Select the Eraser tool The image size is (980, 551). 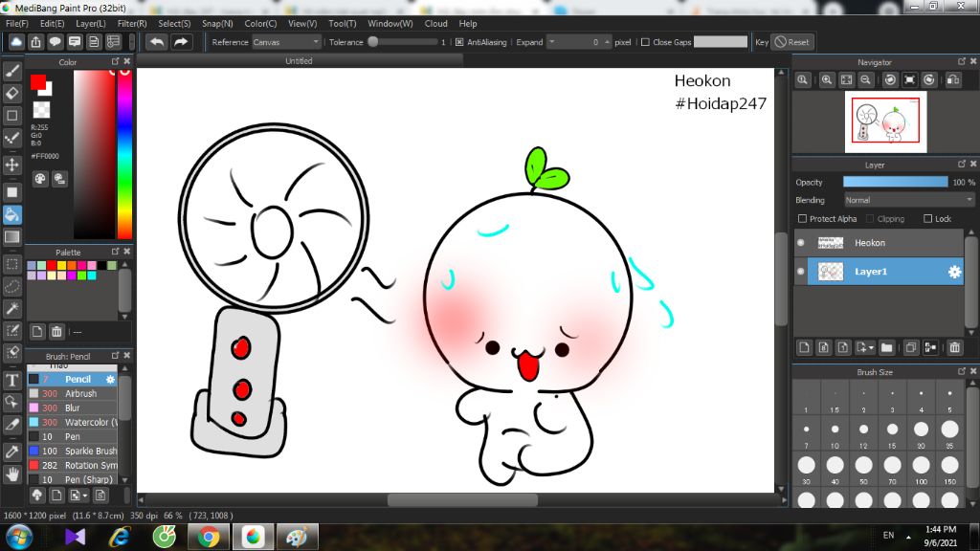tap(11, 94)
